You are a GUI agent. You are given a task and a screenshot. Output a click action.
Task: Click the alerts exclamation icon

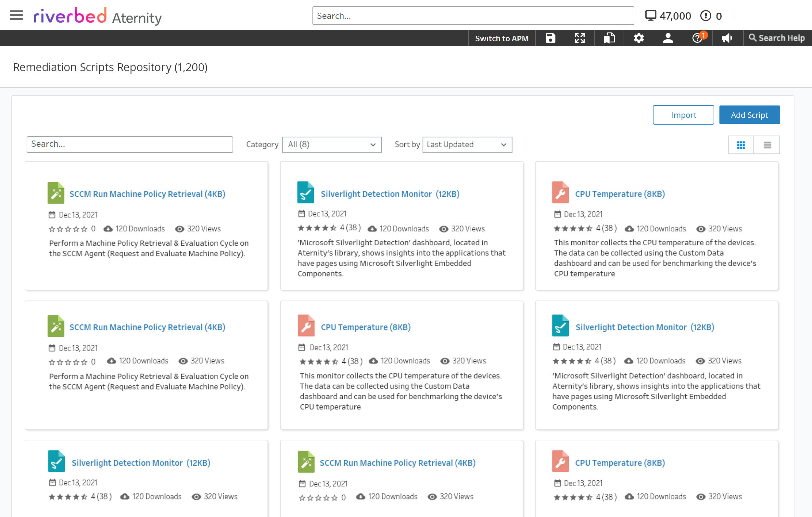point(705,16)
